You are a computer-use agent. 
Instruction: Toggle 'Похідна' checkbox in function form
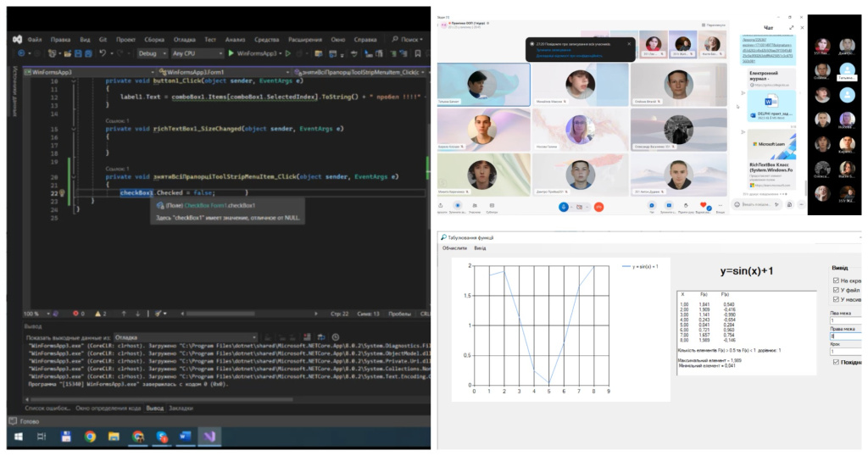pyautogui.click(x=836, y=362)
